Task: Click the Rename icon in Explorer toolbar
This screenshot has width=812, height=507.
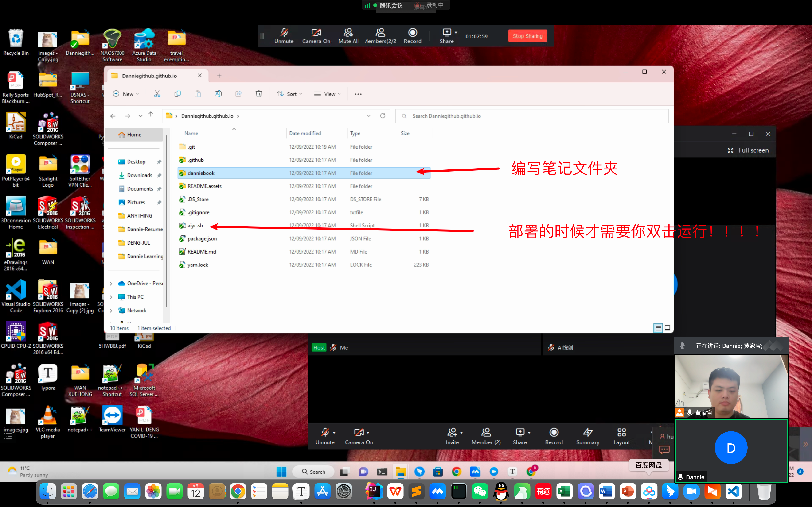Action: tap(218, 94)
